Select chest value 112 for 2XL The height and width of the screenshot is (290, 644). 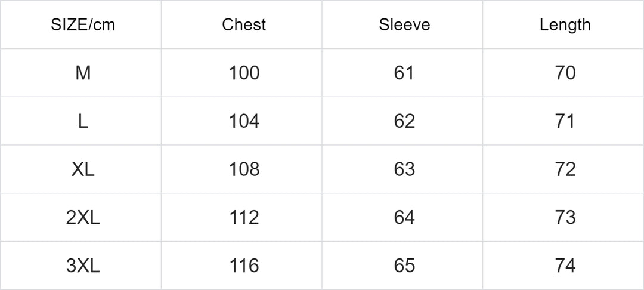coord(244,217)
